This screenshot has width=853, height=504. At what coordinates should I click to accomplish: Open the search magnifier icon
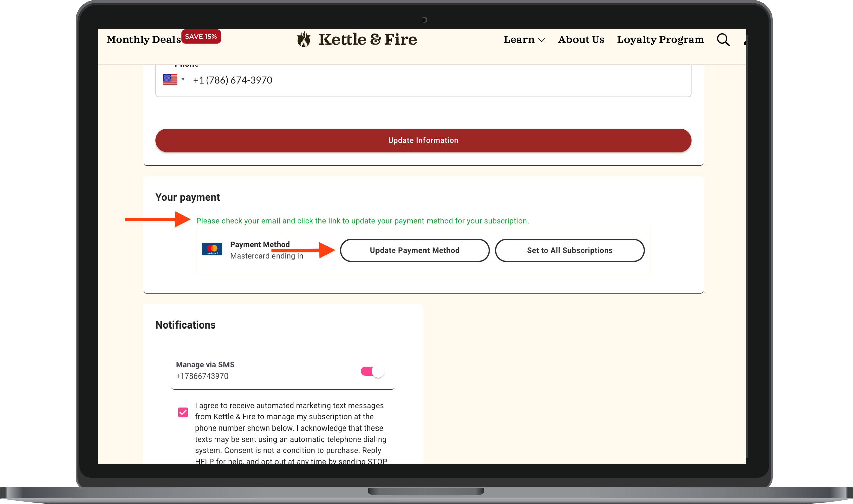pos(723,40)
